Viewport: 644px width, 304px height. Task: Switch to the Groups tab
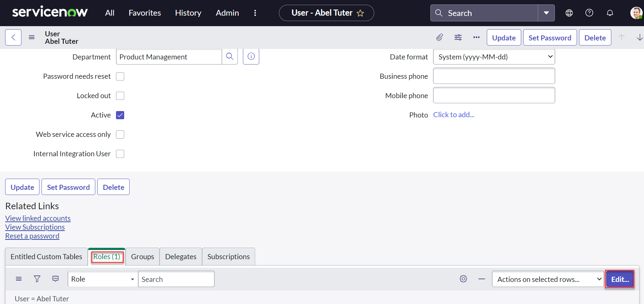pos(143,257)
